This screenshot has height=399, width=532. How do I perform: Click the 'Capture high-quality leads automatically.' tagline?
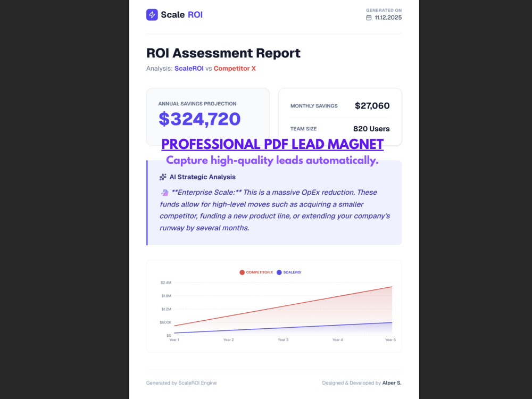click(x=272, y=161)
